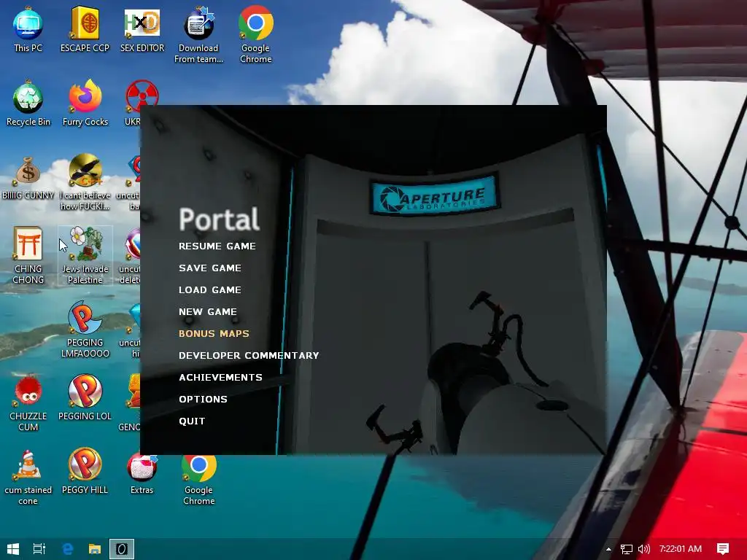
Task: Open the Action Center notifications icon
Action: point(723,549)
